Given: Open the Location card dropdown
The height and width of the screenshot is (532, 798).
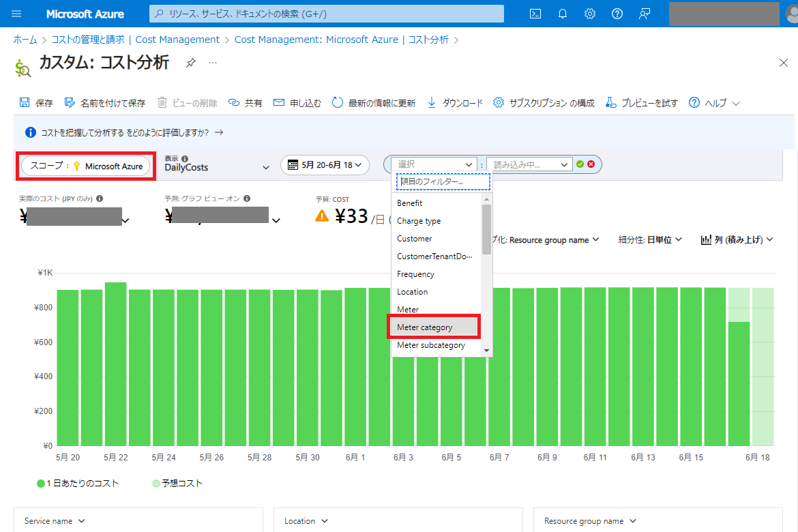Looking at the screenshot, I should 306,521.
